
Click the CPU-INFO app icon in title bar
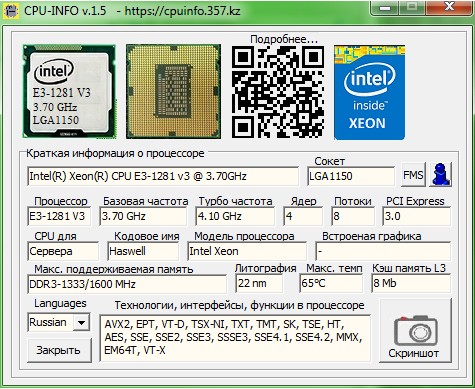[11, 11]
